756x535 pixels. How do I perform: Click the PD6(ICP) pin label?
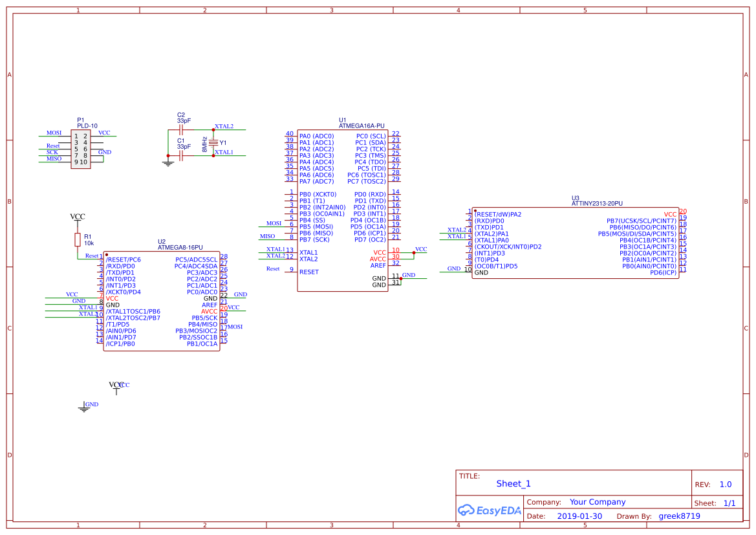663,272
